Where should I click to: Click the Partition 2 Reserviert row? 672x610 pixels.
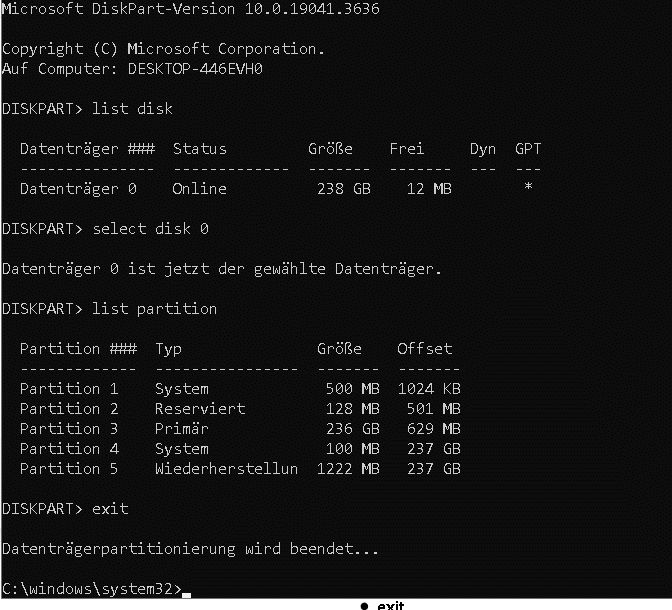point(240,409)
